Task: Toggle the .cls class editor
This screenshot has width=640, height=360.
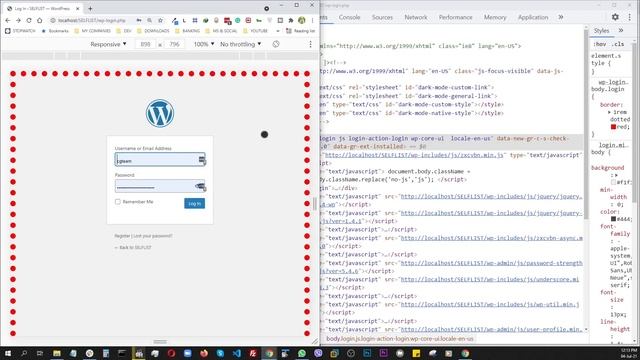Action: [619, 44]
